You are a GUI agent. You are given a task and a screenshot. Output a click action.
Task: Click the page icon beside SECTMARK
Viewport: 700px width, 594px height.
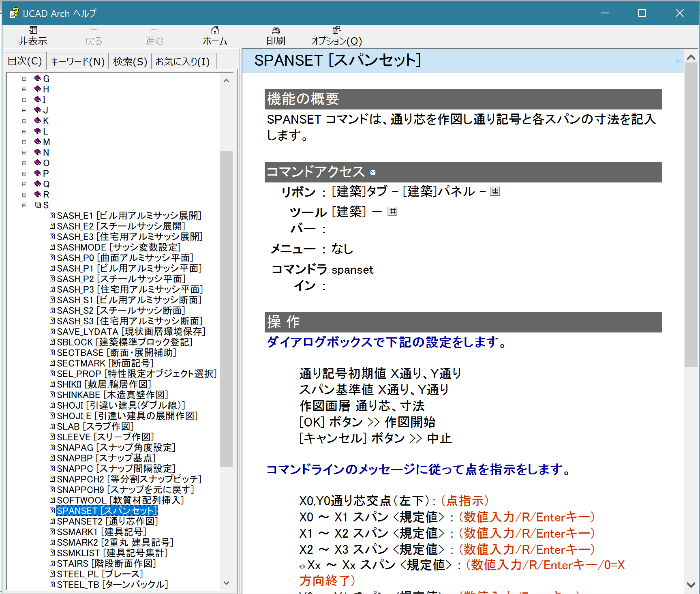click(x=52, y=363)
